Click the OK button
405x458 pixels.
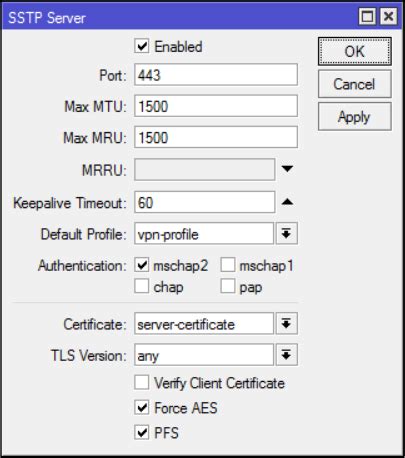tap(355, 51)
